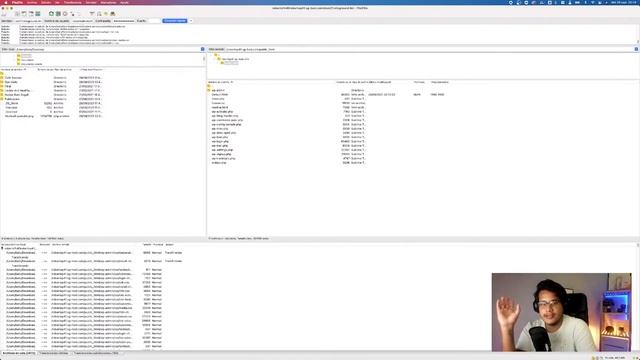The width and height of the screenshot is (640, 360).
Task: Select wp-activate.php in remote list
Action: (x=222, y=111)
